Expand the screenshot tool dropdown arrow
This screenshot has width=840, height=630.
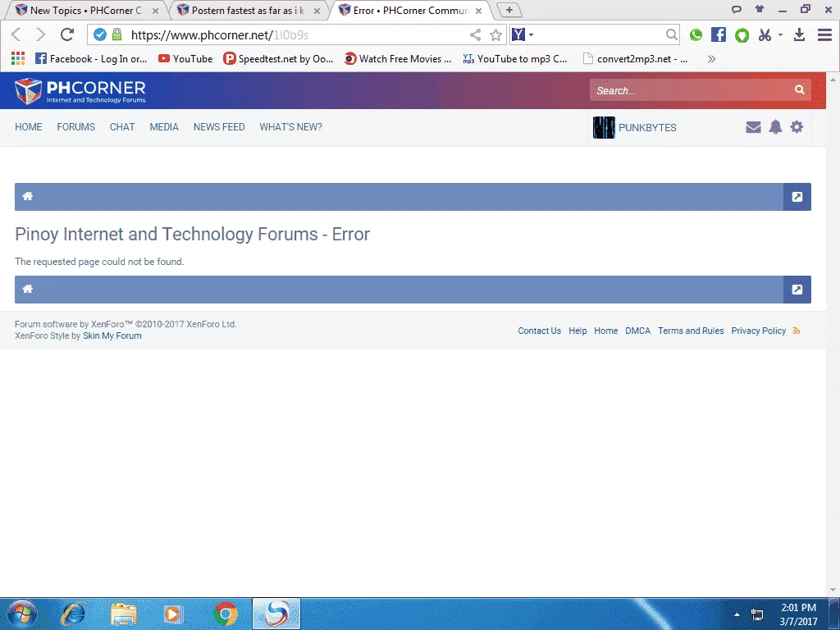click(x=780, y=34)
